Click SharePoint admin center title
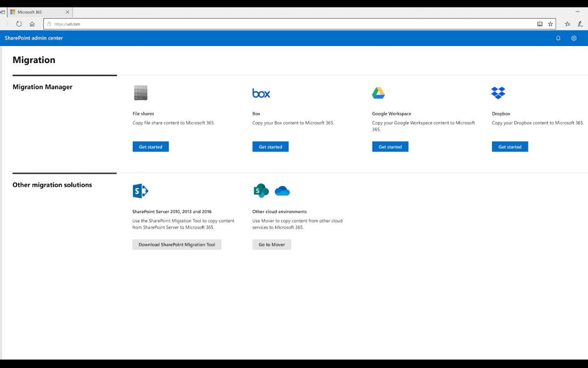 pyautogui.click(x=34, y=38)
